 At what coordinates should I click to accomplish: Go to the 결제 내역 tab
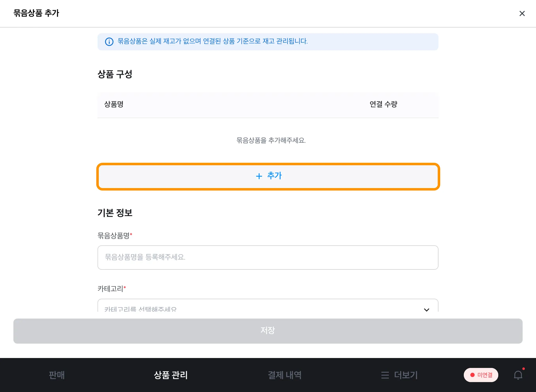[x=284, y=375]
